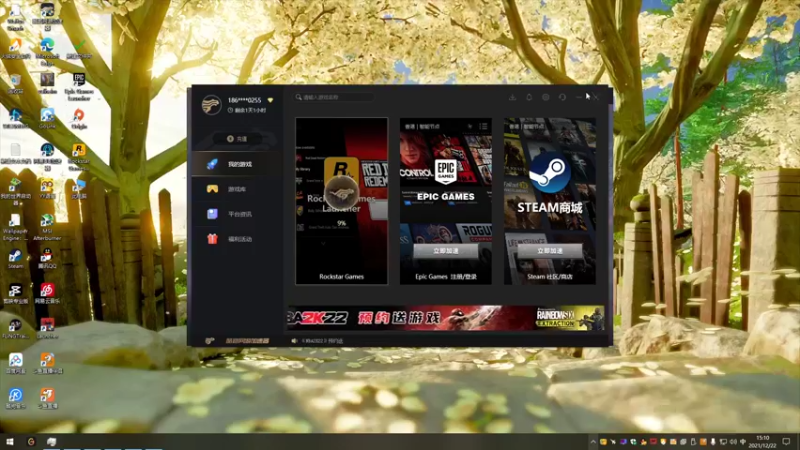Open Origin desktop shortcut

[x=79, y=119]
